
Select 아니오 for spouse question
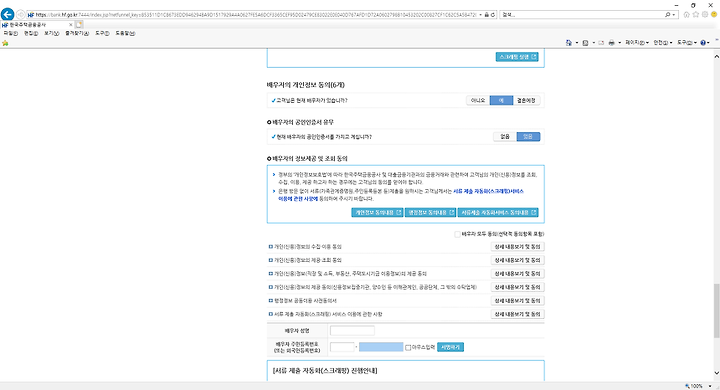(478, 100)
